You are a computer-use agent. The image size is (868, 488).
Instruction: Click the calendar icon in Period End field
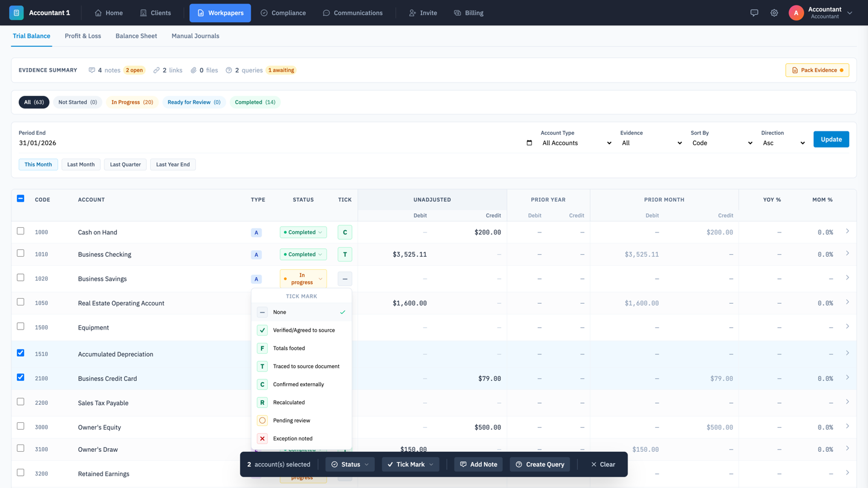tap(529, 143)
